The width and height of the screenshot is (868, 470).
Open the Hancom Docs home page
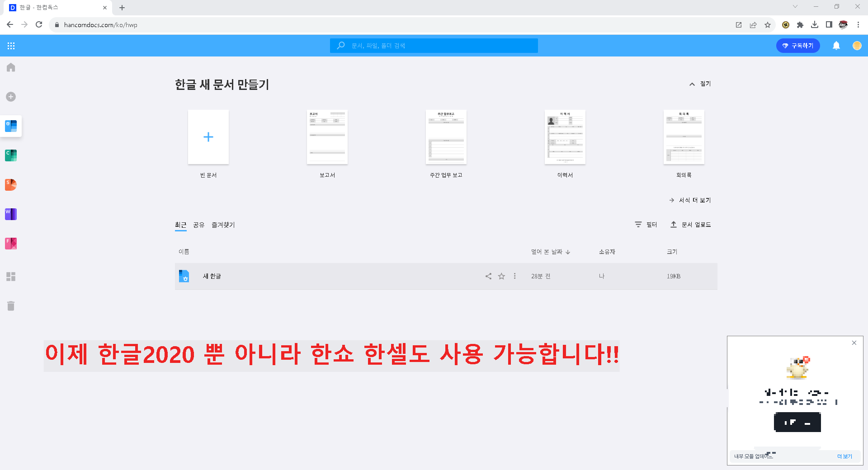(11, 67)
